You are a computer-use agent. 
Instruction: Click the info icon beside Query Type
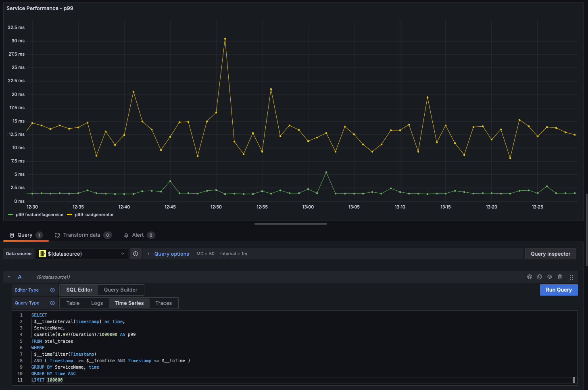(52, 303)
